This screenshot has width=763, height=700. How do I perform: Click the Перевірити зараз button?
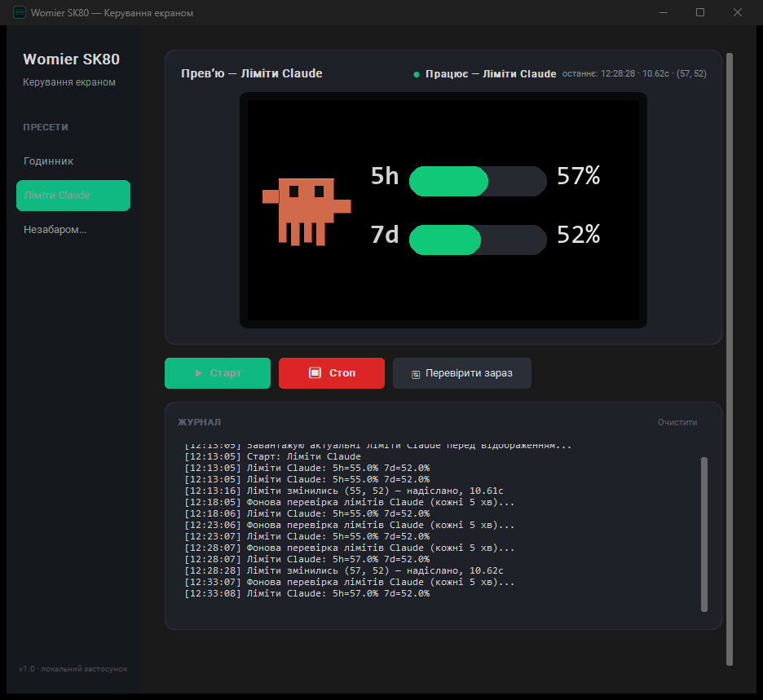(x=461, y=373)
